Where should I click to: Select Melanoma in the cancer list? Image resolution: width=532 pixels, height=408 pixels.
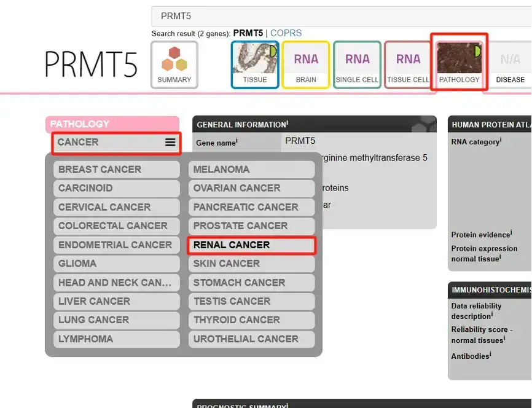click(x=251, y=170)
